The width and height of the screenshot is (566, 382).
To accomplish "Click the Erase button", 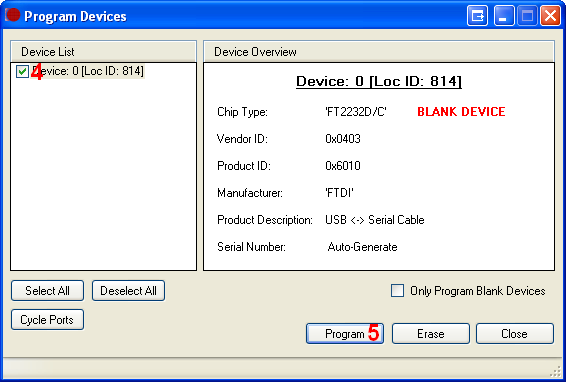I will pyautogui.click(x=431, y=334).
